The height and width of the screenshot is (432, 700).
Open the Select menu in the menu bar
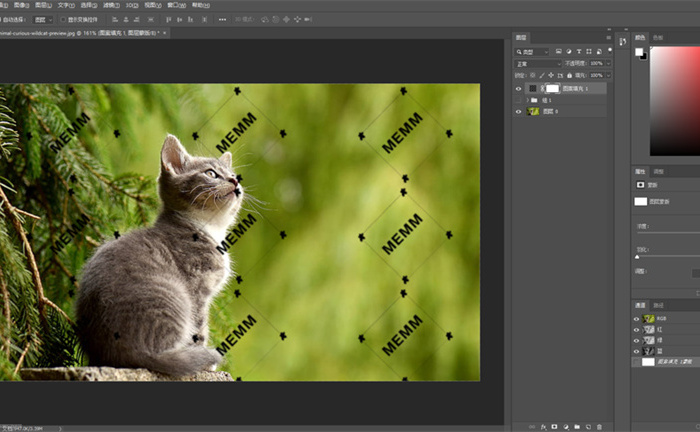pyautogui.click(x=88, y=5)
